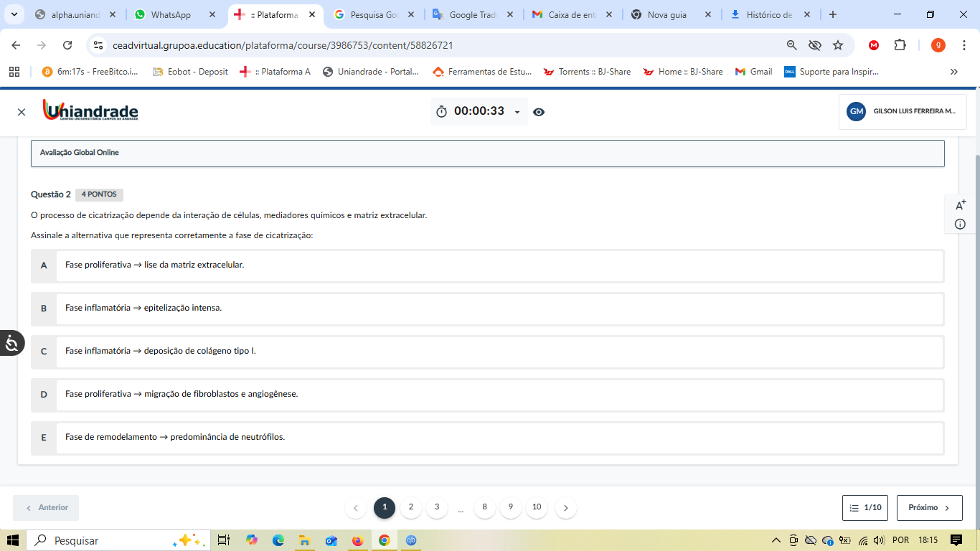Expand the bookmarks overflow chevron
This screenshot has width=980, height=551.
tap(953, 72)
